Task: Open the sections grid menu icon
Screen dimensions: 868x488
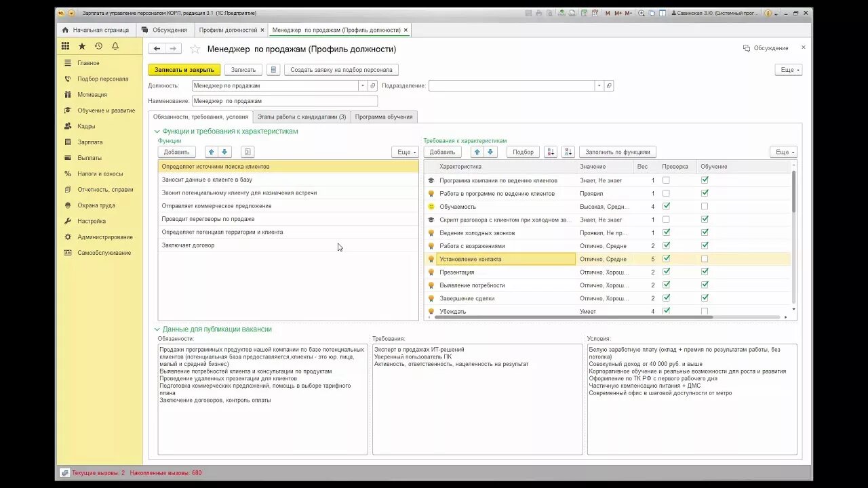Action: 65,46
